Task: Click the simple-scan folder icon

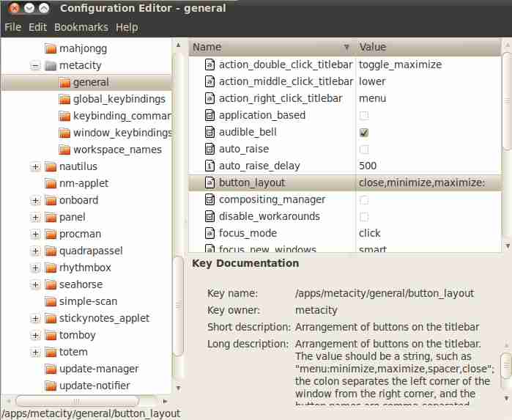Action: [51, 302]
